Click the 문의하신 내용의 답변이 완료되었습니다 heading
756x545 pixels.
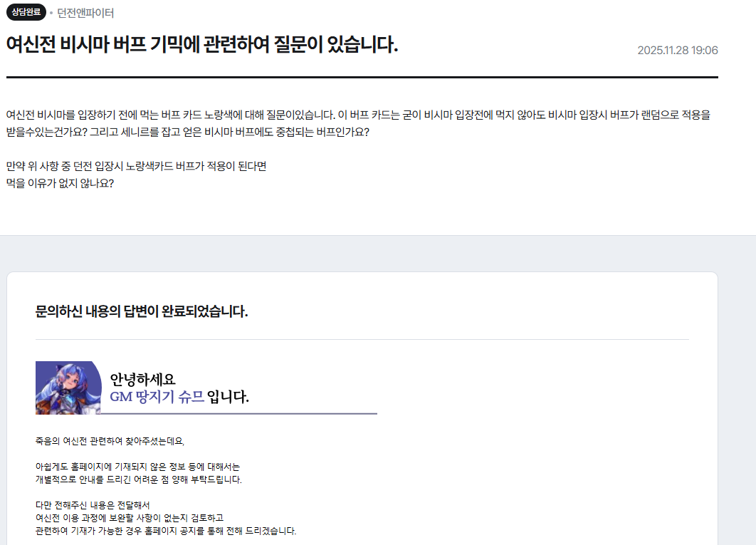pos(142,311)
